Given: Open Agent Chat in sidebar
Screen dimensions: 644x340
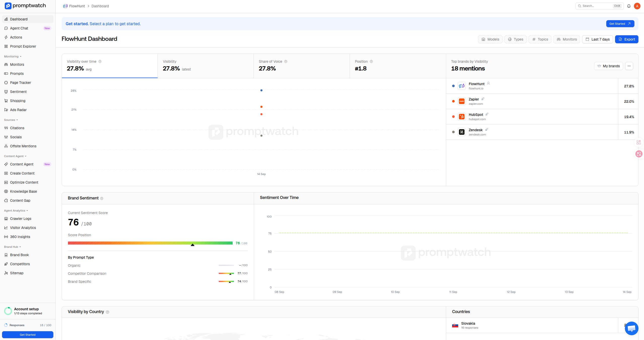Looking at the screenshot, I should point(28,28).
